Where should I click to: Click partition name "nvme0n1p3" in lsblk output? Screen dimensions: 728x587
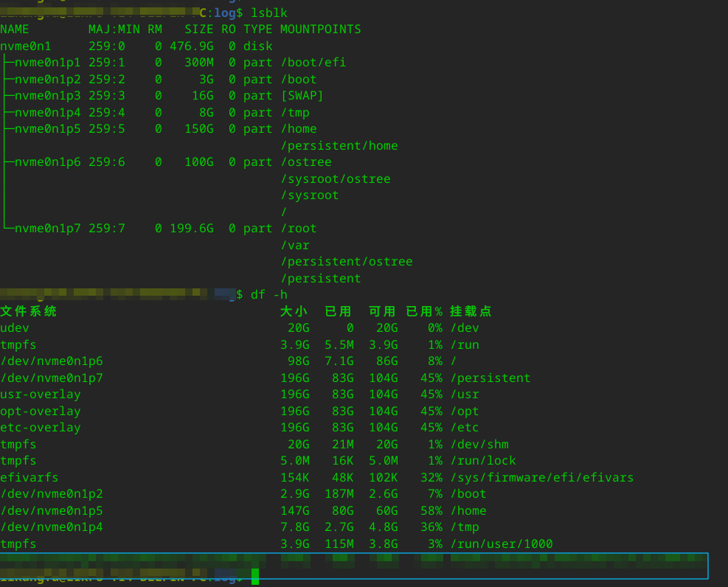click(47, 96)
